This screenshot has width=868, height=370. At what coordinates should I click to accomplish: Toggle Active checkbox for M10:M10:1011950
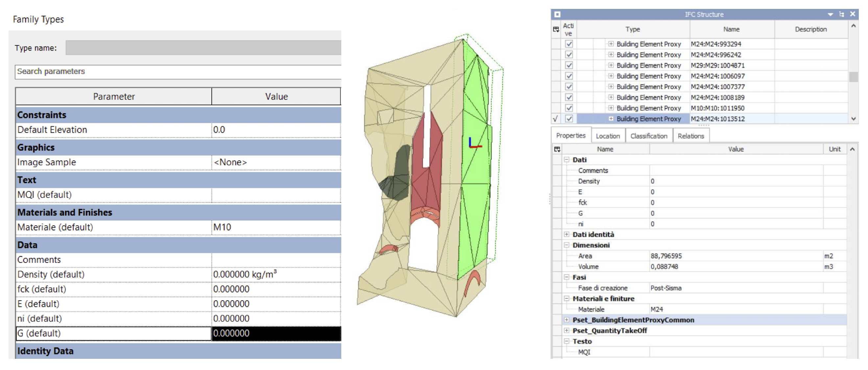pyautogui.click(x=569, y=108)
